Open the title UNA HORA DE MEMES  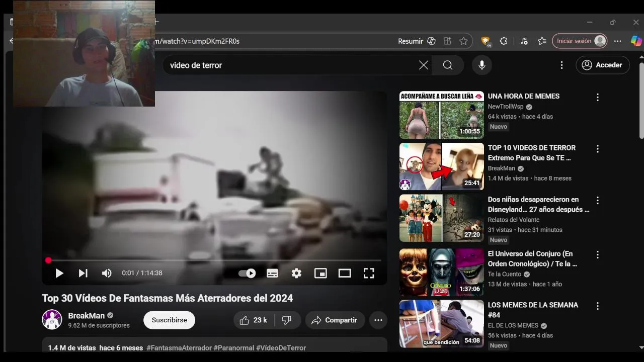pyautogui.click(x=523, y=96)
